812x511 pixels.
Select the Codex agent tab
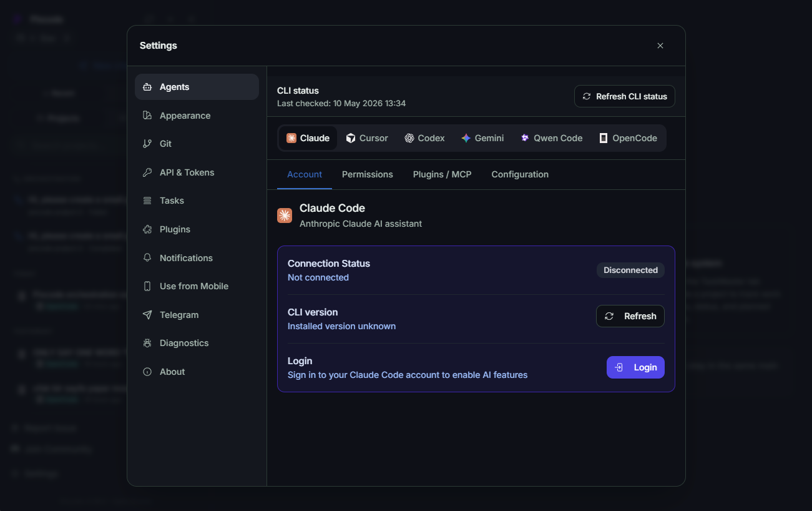[x=424, y=138]
